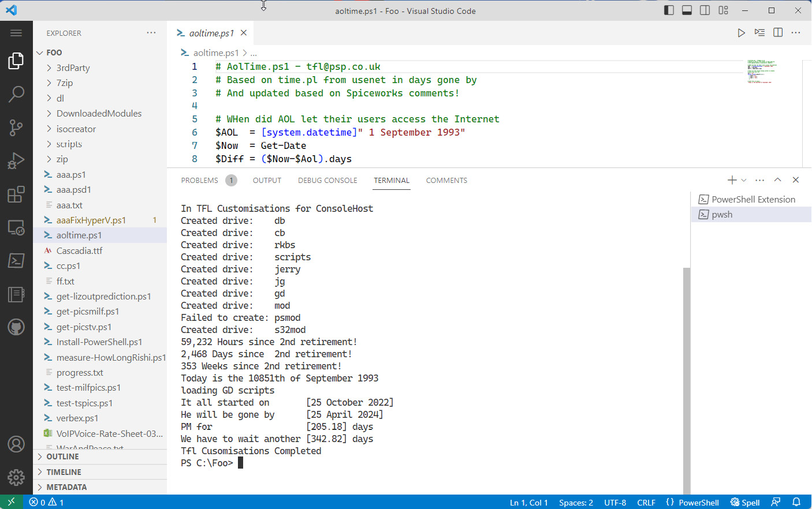Click the feedback icon in the status bar

pyautogui.click(x=776, y=502)
